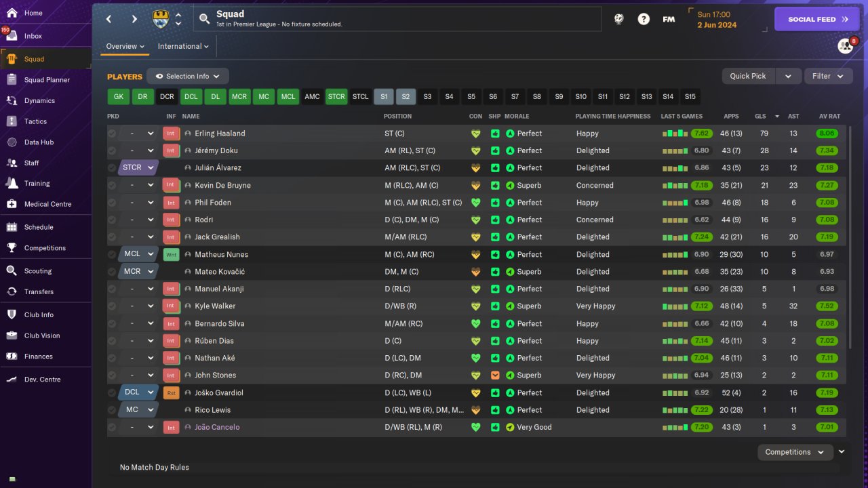Image resolution: width=868 pixels, height=488 pixels.
Task: Open the Dev. Centre icon
Action: pos(12,380)
